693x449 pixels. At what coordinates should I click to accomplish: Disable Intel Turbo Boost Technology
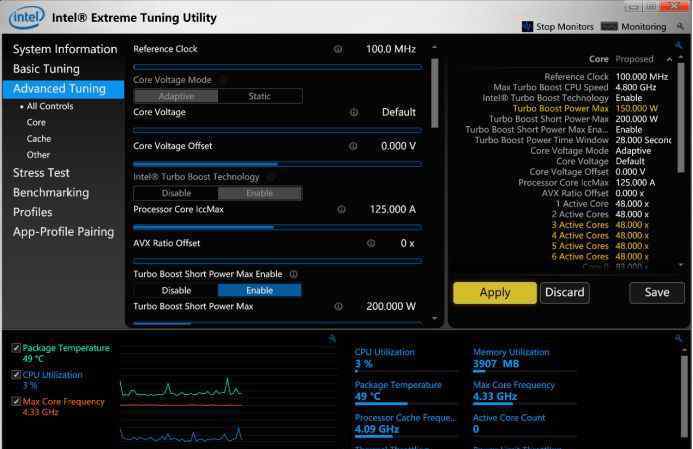tap(176, 193)
